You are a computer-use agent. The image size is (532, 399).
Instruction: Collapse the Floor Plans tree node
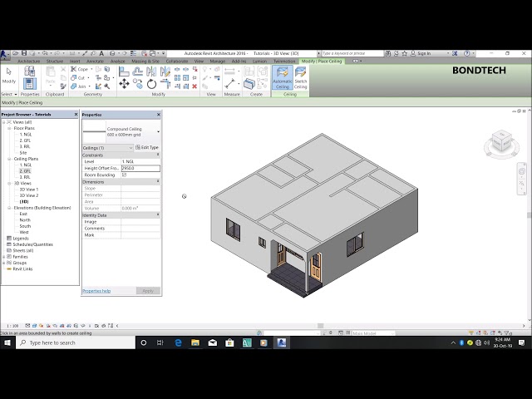[x=9, y=128]
